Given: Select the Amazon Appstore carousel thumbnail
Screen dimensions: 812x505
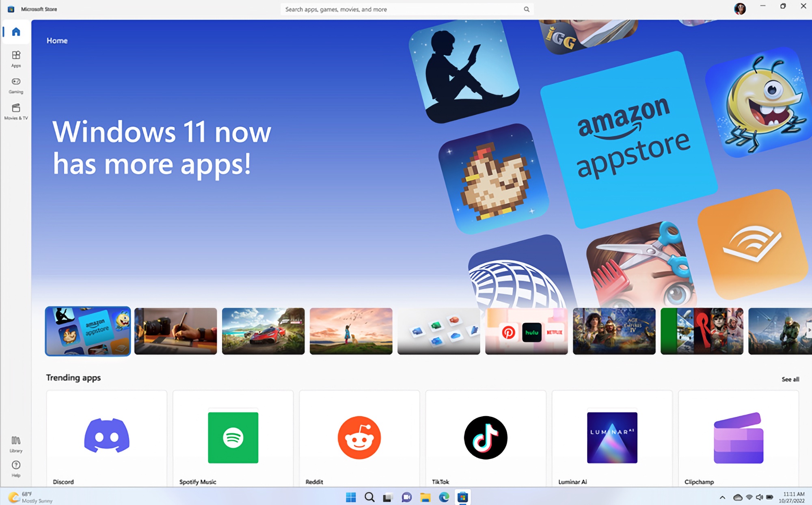Looking at the screenshot, I should 88,331.
